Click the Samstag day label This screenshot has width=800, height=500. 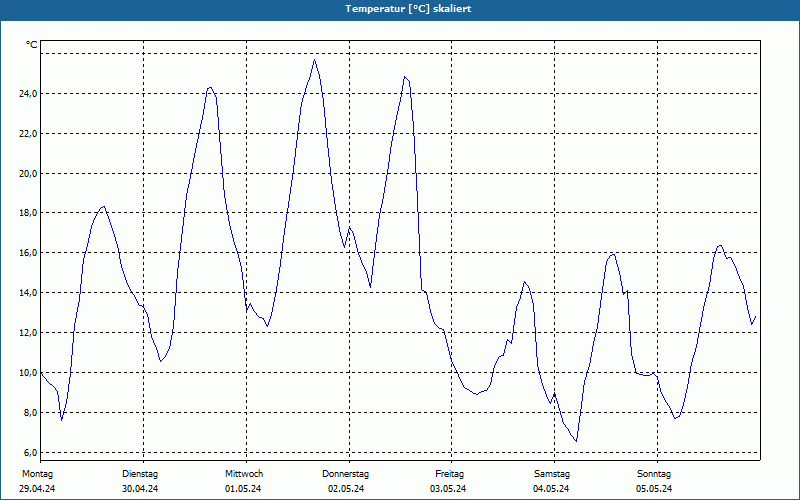tap(552, 474)
